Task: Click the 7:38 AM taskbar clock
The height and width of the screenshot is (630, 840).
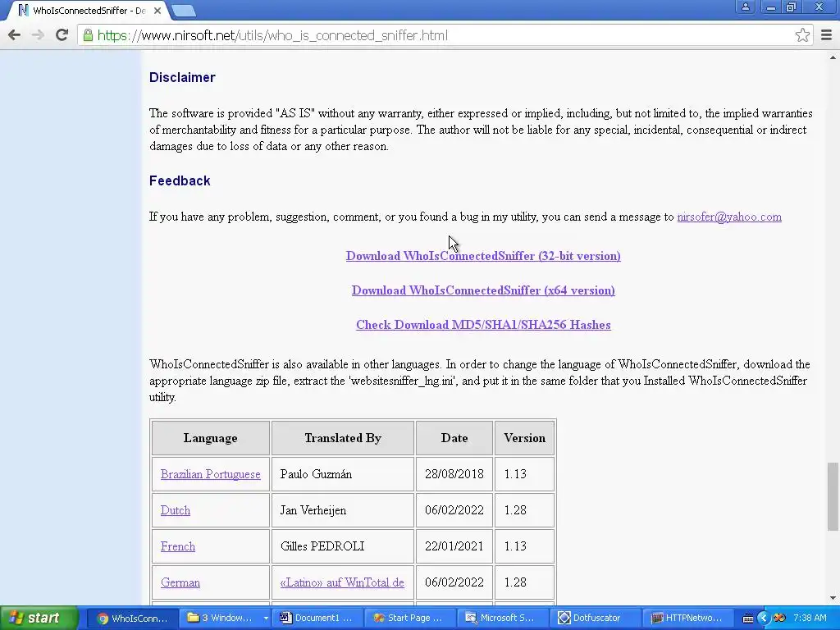Action: [x=810, y=619]
